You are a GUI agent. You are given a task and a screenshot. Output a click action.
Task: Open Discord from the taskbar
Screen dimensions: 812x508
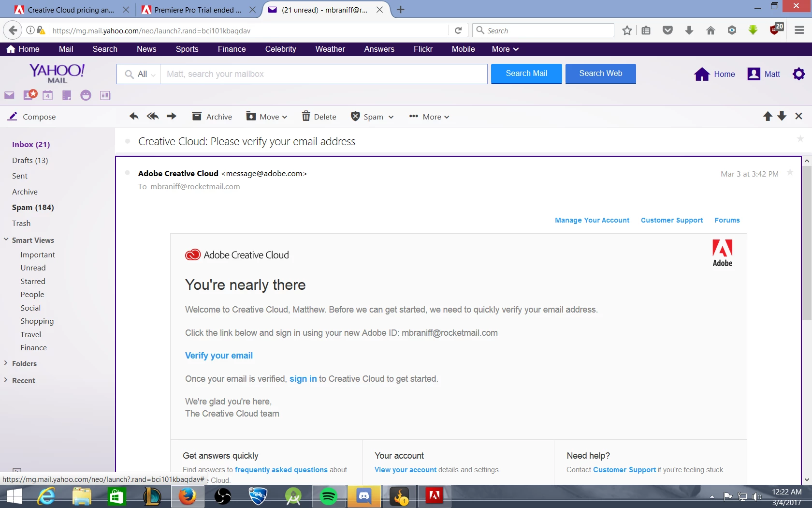(364, 496)
